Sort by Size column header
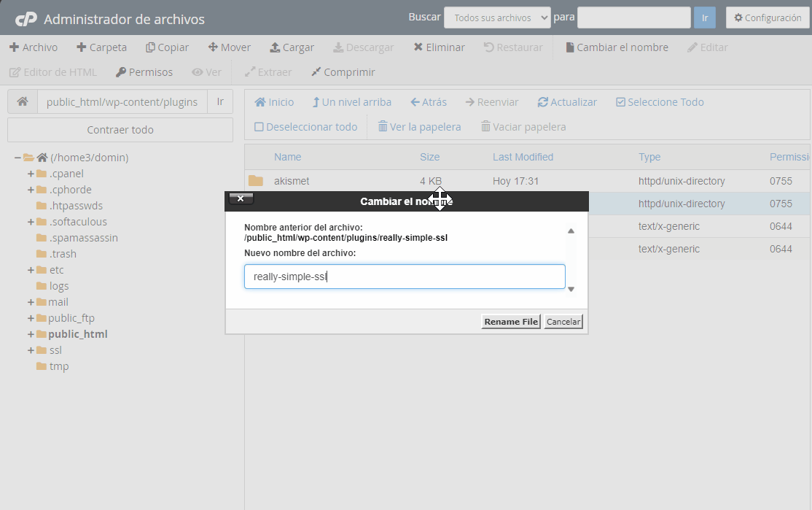 click(x=430, y=157)
